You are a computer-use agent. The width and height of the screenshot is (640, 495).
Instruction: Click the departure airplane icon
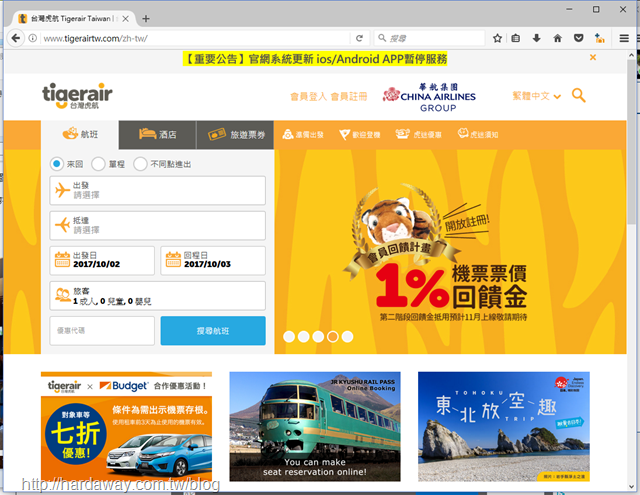(x=62, y=190)
